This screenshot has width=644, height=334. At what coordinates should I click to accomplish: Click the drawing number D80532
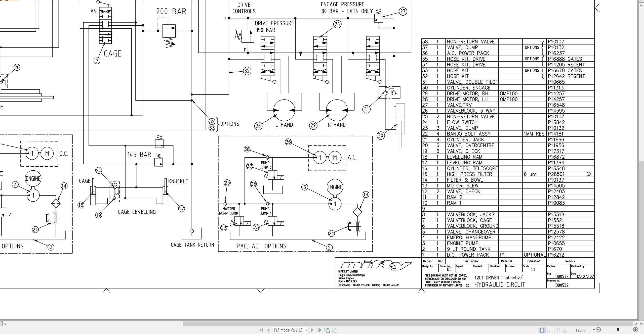click(x=562, y=285)
